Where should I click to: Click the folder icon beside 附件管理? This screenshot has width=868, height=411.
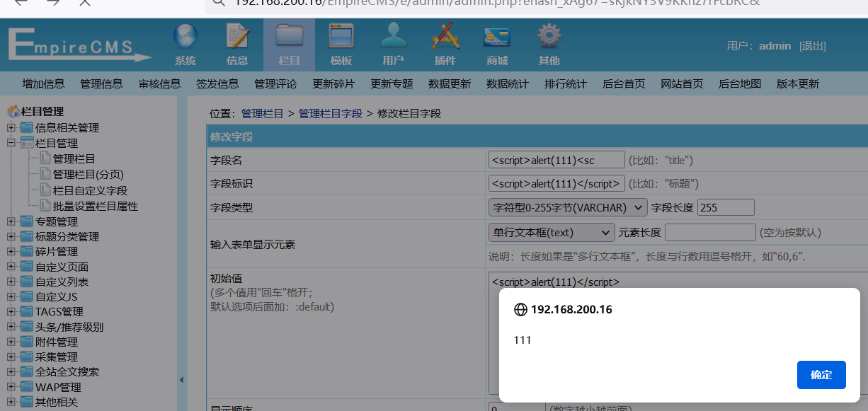coord(27,342)
